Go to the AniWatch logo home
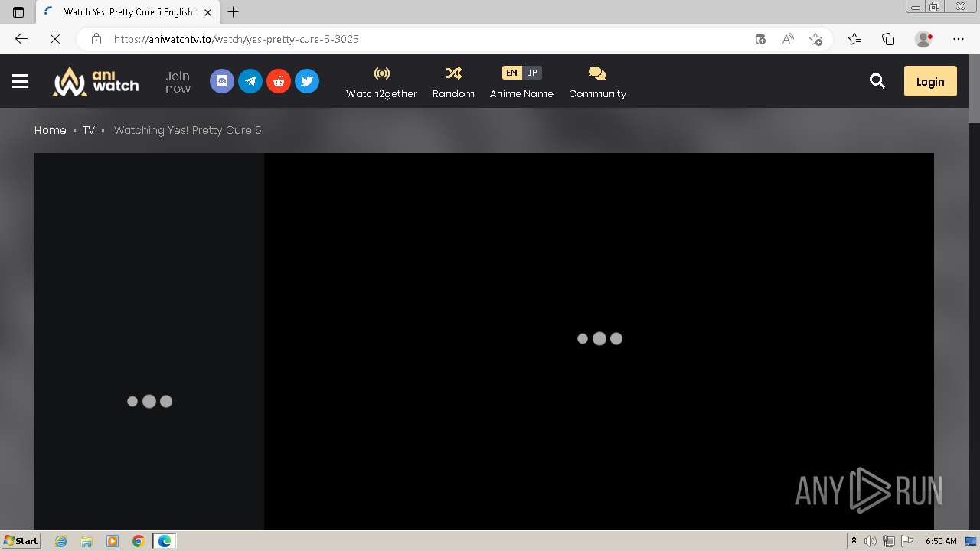 point(95,81)
